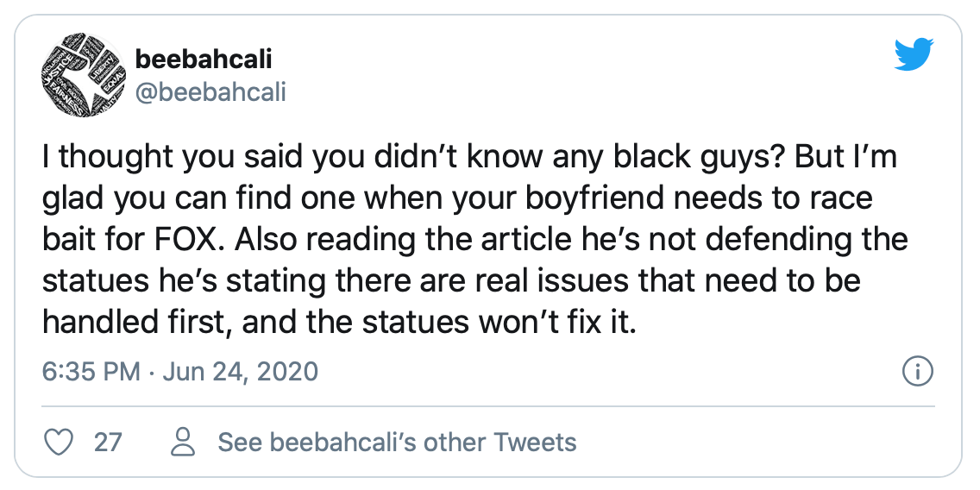This screenshot has height=490, width=980.
Task: See beebahcali's other Tweets
Action: [x=397, y=443]
